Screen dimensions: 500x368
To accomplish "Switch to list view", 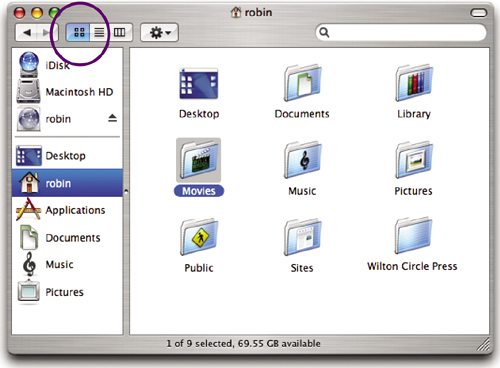I will tap(99, 32).
